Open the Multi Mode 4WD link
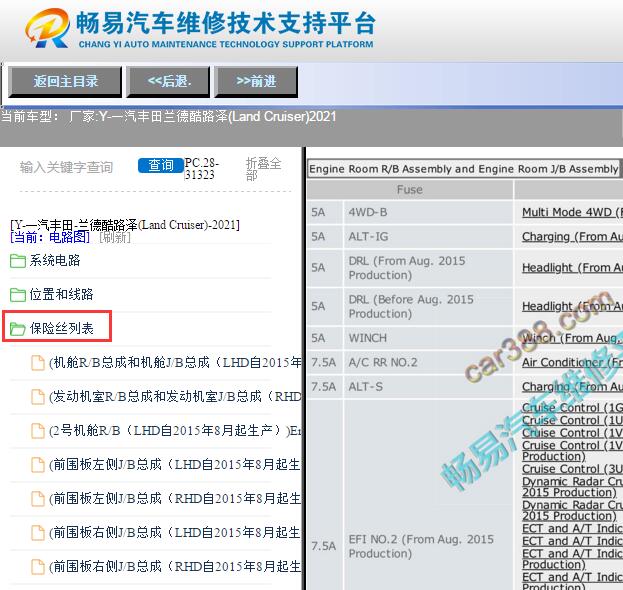The height and width of the screenshot is (590, 623). tap(572, 213)
